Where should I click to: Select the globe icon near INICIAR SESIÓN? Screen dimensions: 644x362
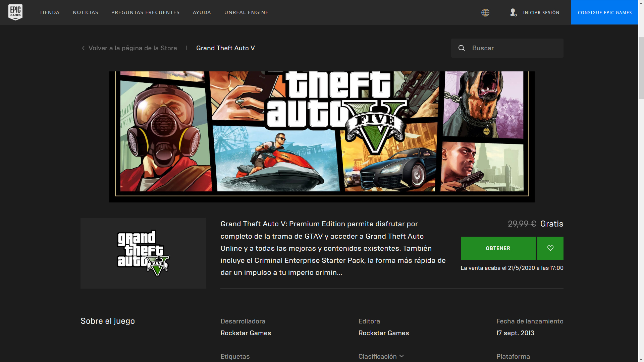485,12
